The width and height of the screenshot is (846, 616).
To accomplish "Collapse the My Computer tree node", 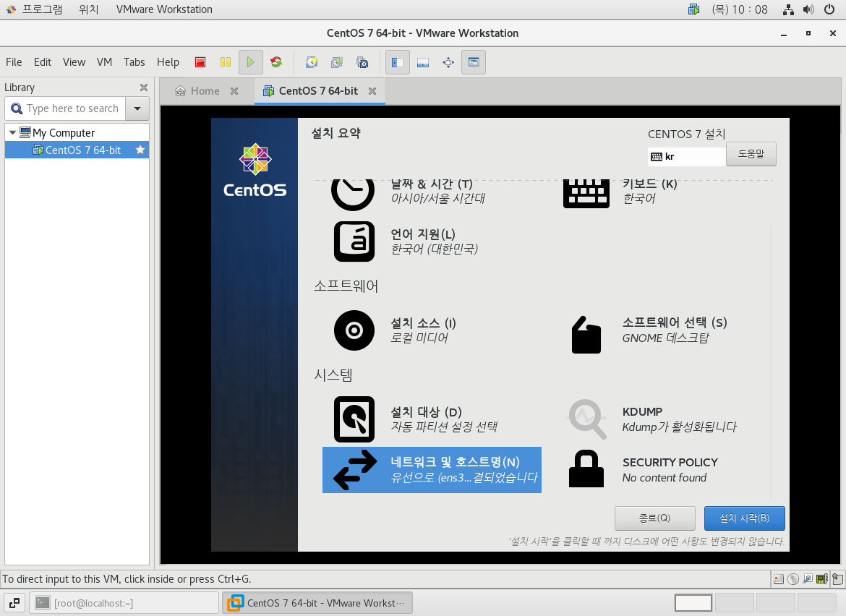I will (x=12, y=132).
